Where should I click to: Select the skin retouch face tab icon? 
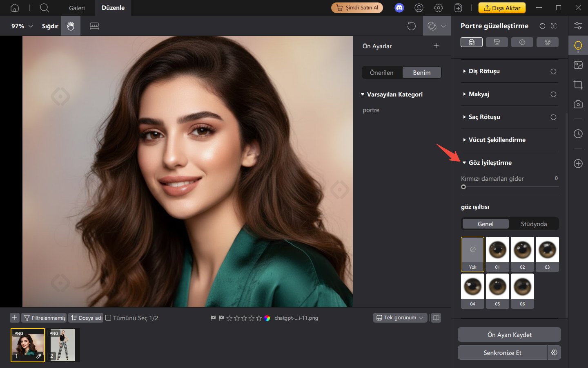[472, 42]
